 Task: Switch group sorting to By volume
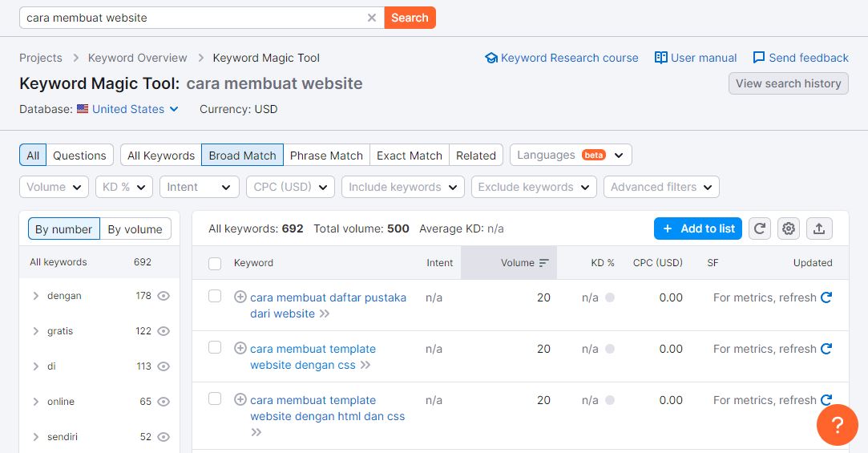click(x=135, y=229)
